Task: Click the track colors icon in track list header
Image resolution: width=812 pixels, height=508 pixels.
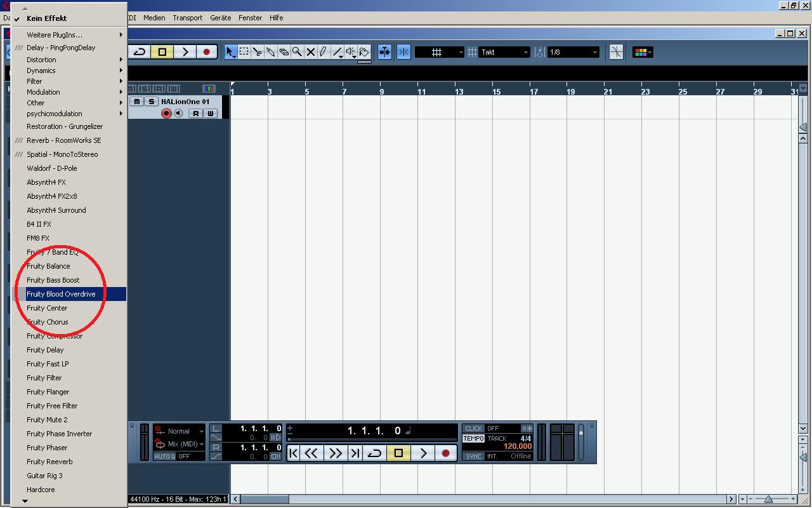Action: [209, 88]
